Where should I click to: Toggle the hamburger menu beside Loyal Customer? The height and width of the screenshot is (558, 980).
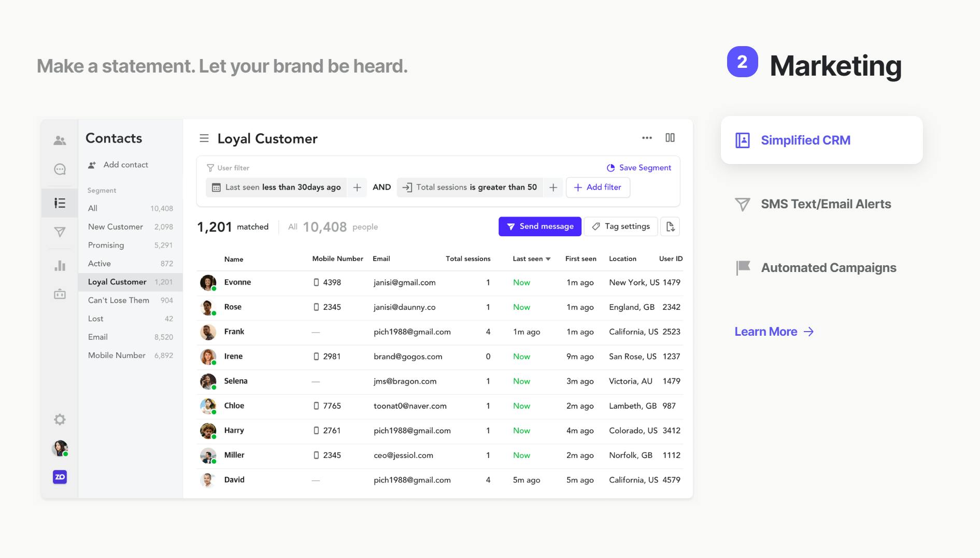[204, 138]
